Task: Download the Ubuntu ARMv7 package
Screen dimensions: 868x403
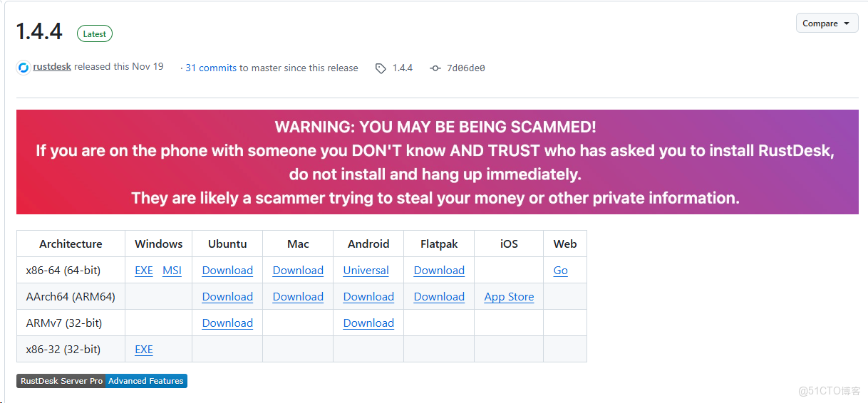Action: 227,323
